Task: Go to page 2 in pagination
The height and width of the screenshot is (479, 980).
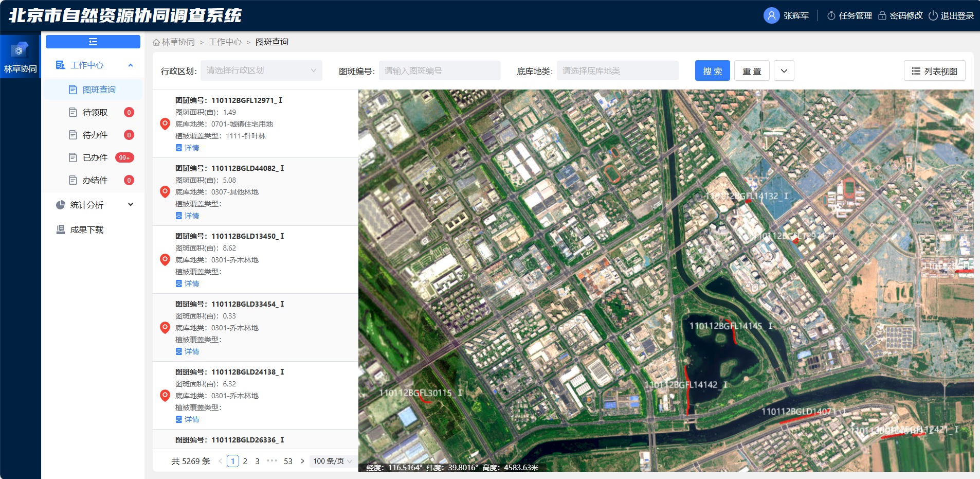Action: tap(245, 461)
